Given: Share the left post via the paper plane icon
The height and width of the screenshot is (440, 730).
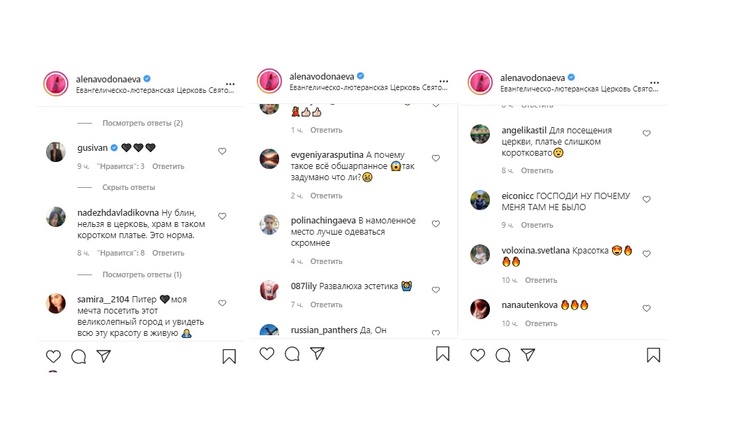Looking at the screenshot, I should (x=102, y=356).
